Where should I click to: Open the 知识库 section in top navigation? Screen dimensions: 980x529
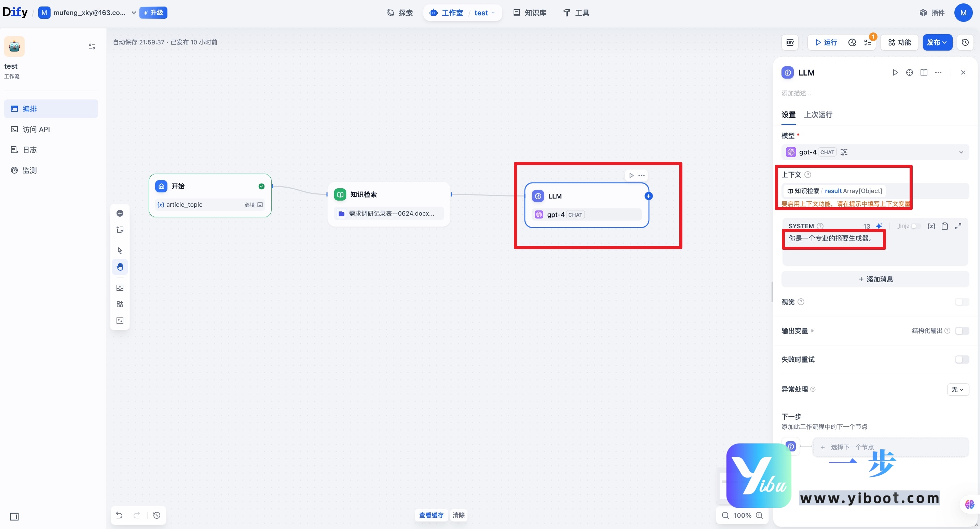coord(530,13)
